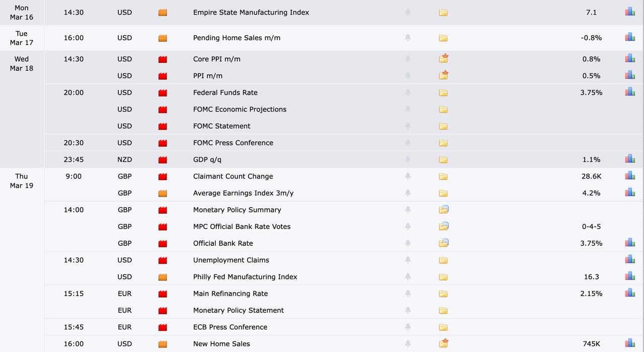The height and width of the screenshot is (352, 644).
Task: Click the FOMC Economic Projections event title
Action: click(239, 109)
